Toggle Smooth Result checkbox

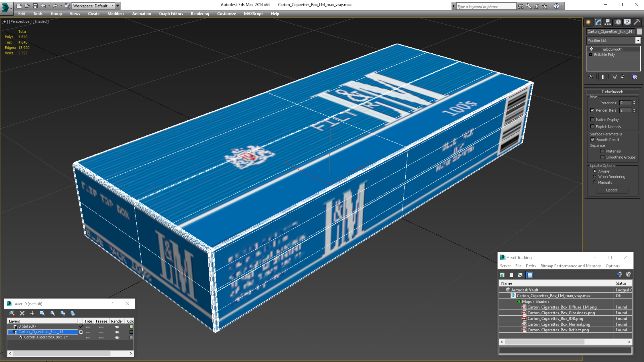593,140
